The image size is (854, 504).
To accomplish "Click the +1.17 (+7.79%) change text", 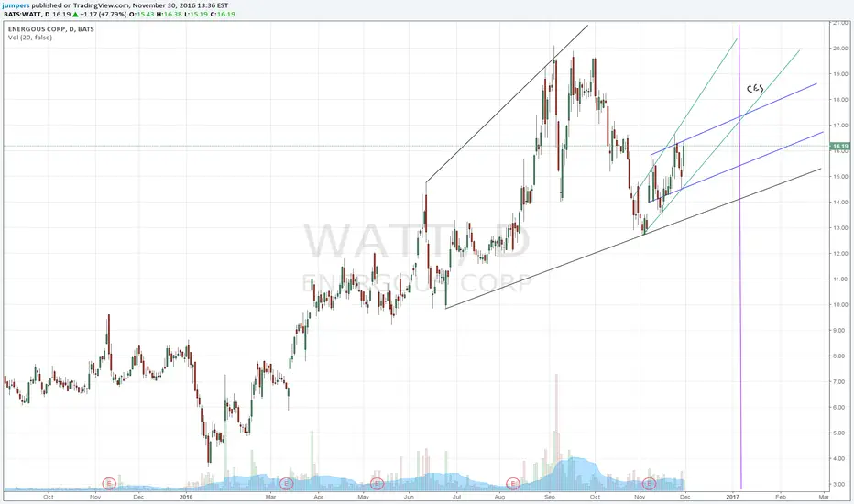I will tap(104, 14).
